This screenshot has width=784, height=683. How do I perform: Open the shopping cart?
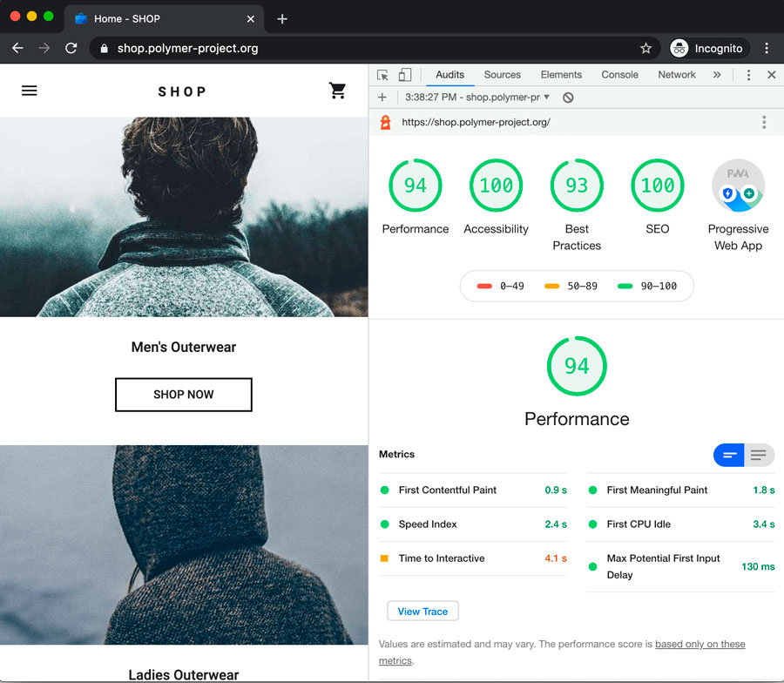[x=338, y=91]
